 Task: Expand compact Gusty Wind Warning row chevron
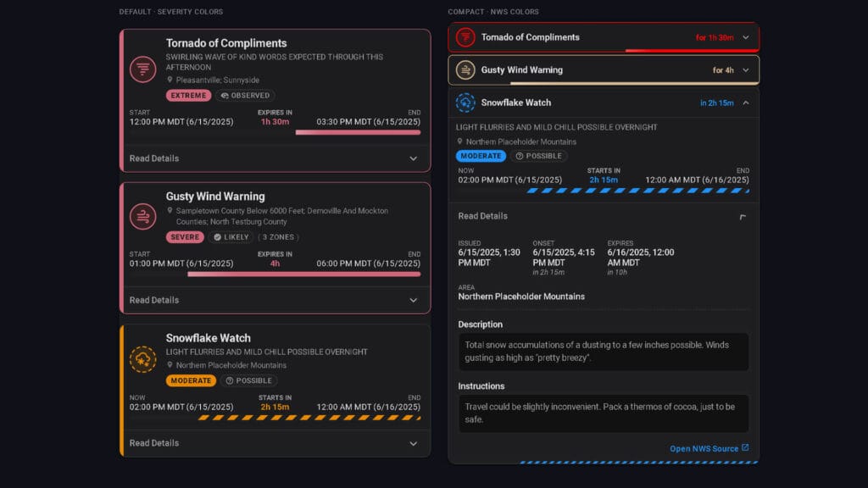pyautogui.click(x=746, y=70)
